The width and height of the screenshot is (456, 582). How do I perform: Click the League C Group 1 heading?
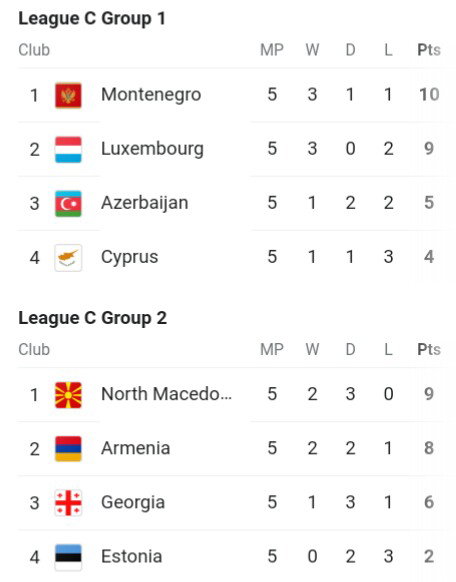coord(92,19)
